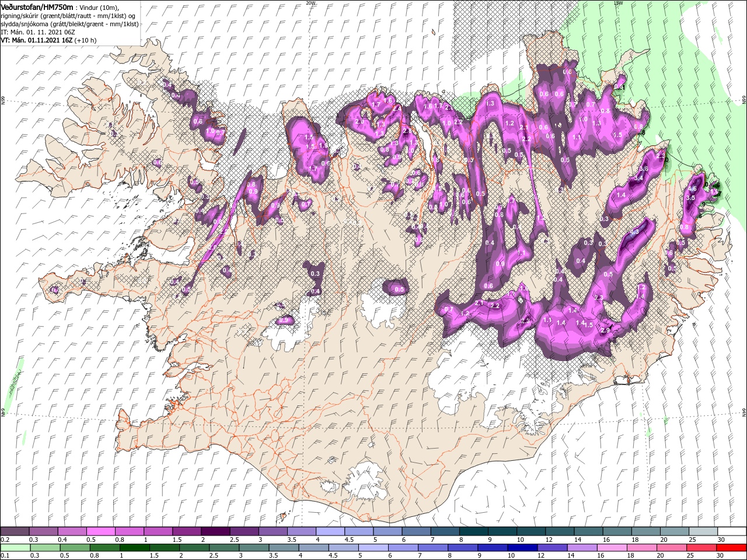This screenshot has width=747, height=560.
Task: Click the 'rigning/skúrir' description line
Action: coord(68,15)
